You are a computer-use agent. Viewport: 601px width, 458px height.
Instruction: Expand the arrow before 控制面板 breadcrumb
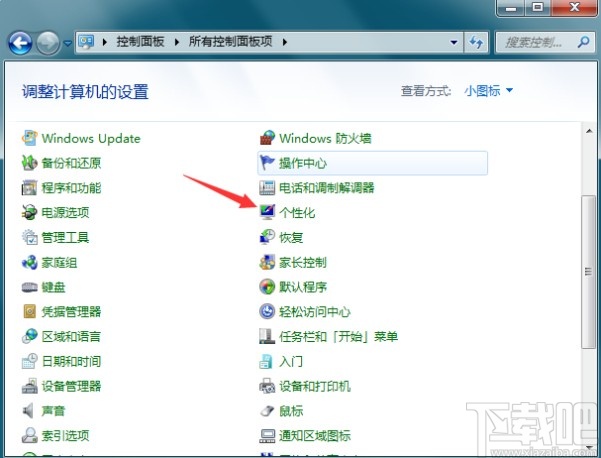click(105, 42)
